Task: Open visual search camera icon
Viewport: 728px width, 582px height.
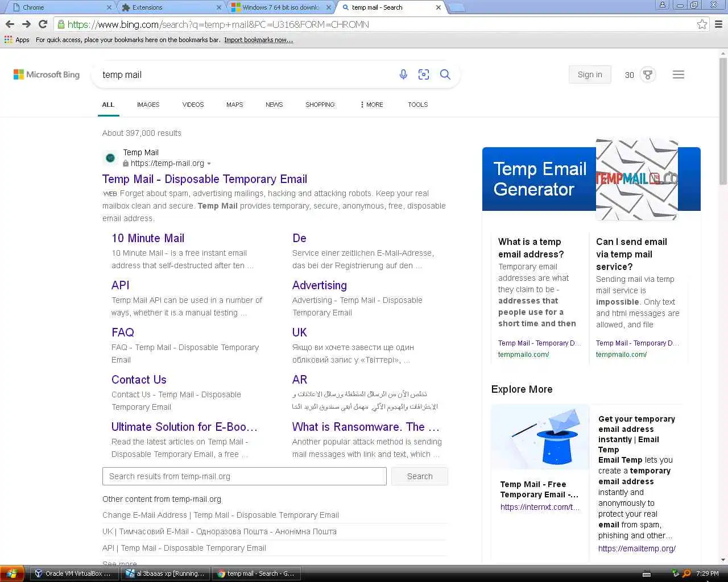Action: (424, 74)
